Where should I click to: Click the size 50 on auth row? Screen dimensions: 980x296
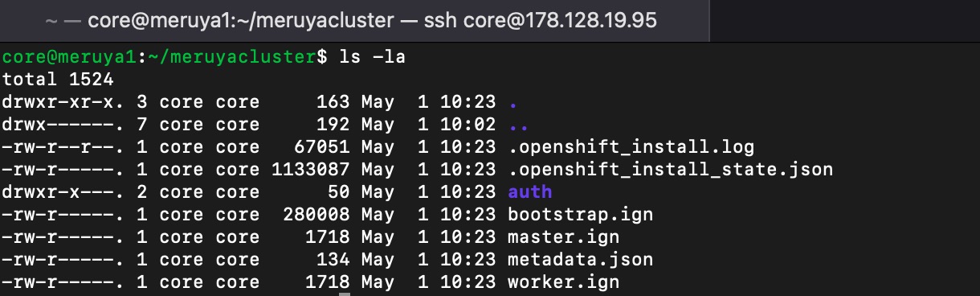[x=339, y=192]
